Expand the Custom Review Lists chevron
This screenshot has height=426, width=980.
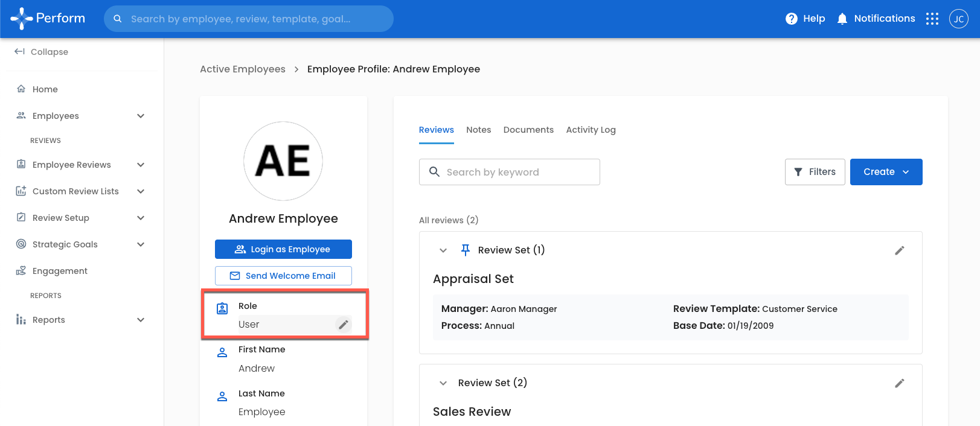click(141, 191)
